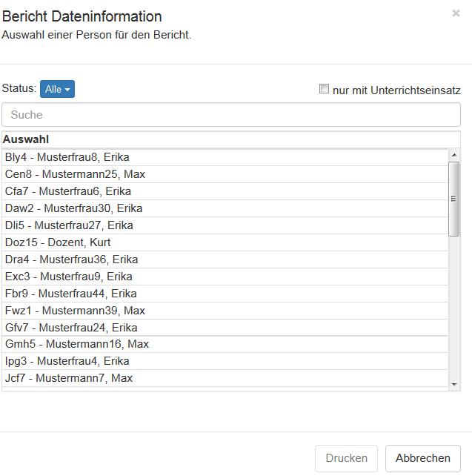Open the Status 'Alle' dropdown
The width and height of the screenshot is (472, 476).
pyautogui.click(x=57, y=89)
